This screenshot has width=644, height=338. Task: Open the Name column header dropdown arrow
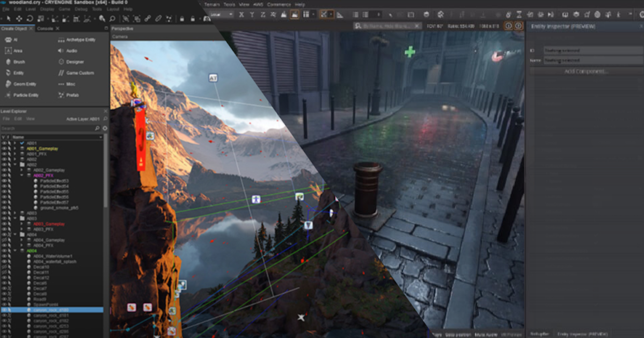point(101,137)
